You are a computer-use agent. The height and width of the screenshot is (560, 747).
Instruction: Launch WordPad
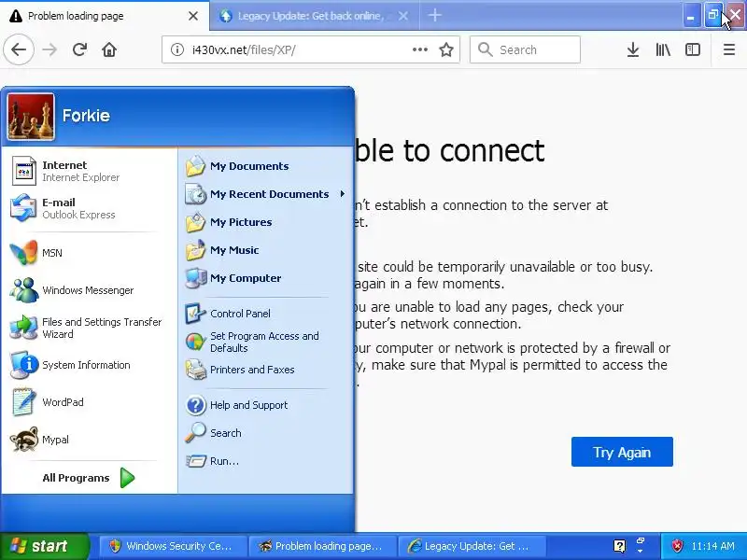pyautogui.click(x=89, y=402)
